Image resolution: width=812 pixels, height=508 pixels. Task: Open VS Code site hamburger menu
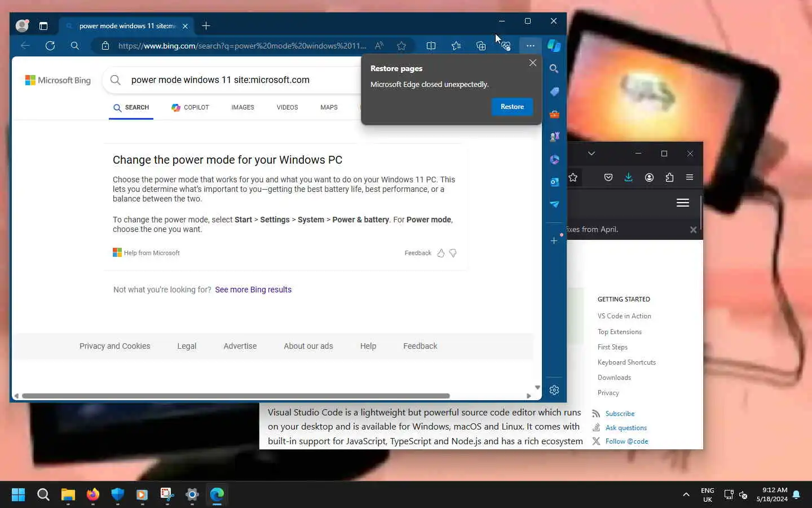[683, 203]
